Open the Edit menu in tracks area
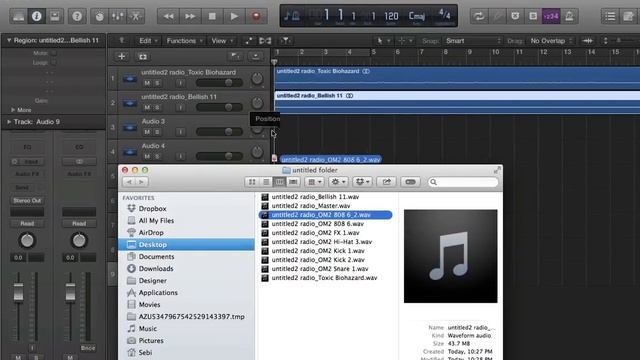Image resolution: width=640 pixels, height=360 pixels. point(148,41)
